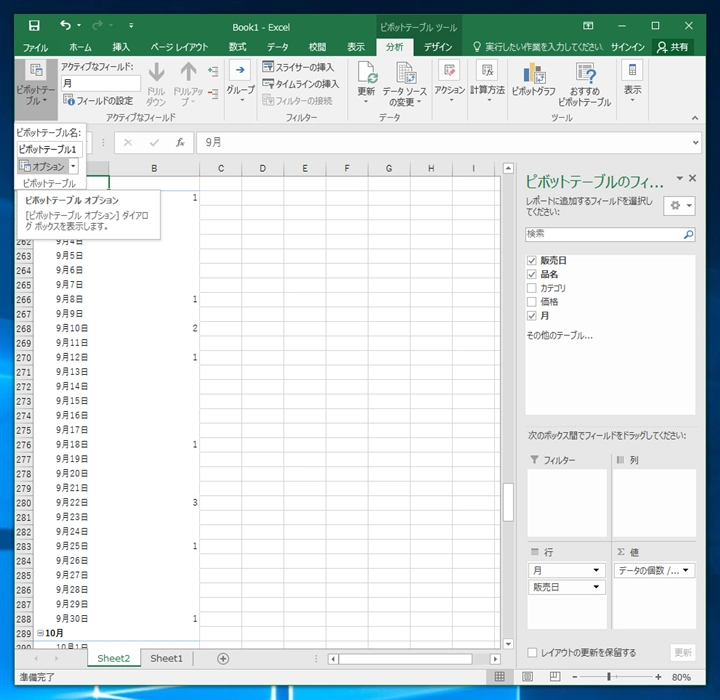Change the data source (データソースの変更)
Viewport: 720px width, 700px height.
[x=405, y=85]
